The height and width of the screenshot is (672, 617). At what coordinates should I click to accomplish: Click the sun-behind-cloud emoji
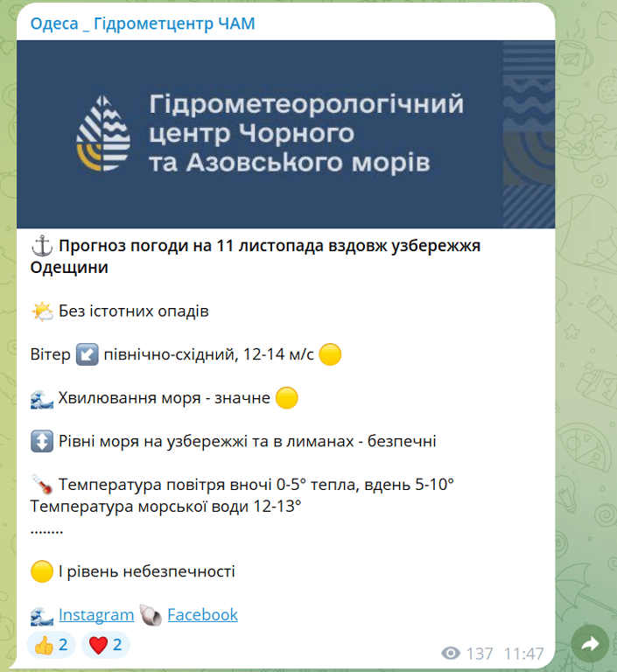point(42,311)
